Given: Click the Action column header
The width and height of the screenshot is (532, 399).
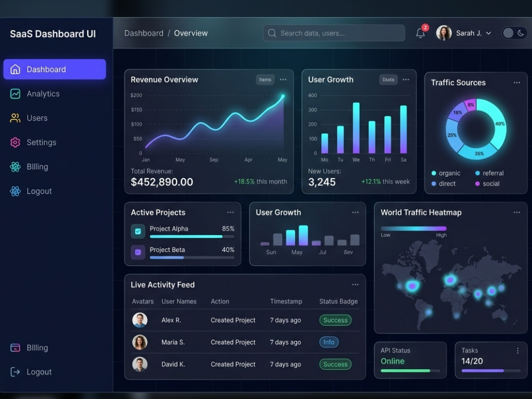Looking at the screenshot, I should click(220, 301).
